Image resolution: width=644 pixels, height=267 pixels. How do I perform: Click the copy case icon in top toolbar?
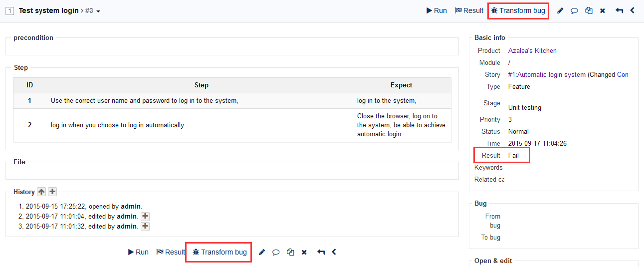point(589,10)
